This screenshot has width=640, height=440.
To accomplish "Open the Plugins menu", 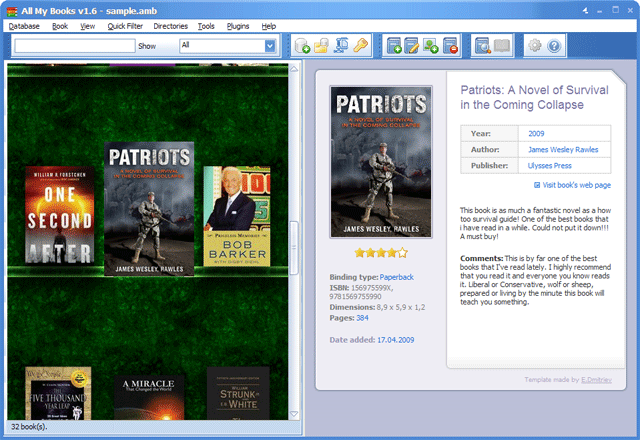I will click(238, 26).
